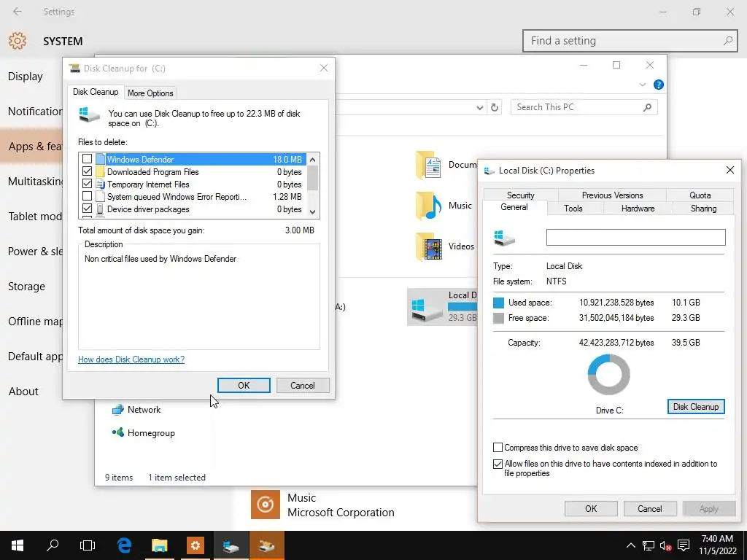The width and height of the screenshot is (747, 560).
Task: Click the Find a setting search box
Action: click(x=630, y=41)
